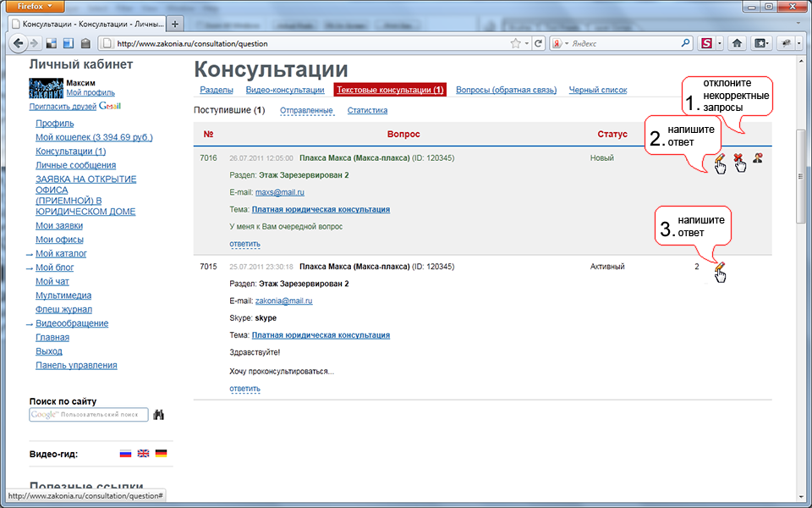Open the Статистика sub-tab
Viewport: 812px width, 508px height.
[367, 110]
